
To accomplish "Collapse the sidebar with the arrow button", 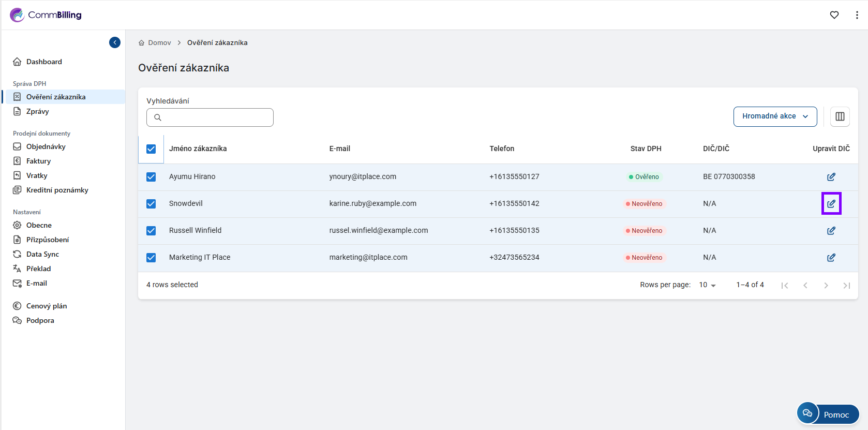I will (x=115, y=42).
